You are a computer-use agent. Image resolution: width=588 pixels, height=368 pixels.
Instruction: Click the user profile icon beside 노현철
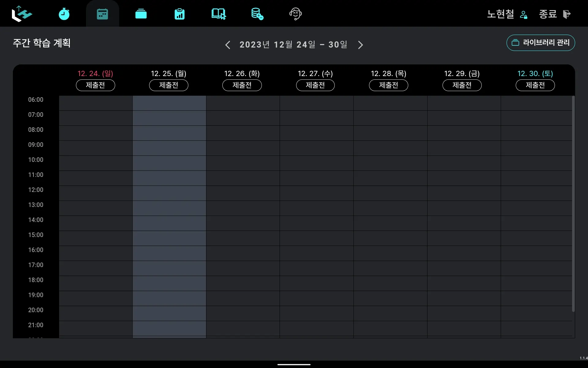tap(524, 14)
